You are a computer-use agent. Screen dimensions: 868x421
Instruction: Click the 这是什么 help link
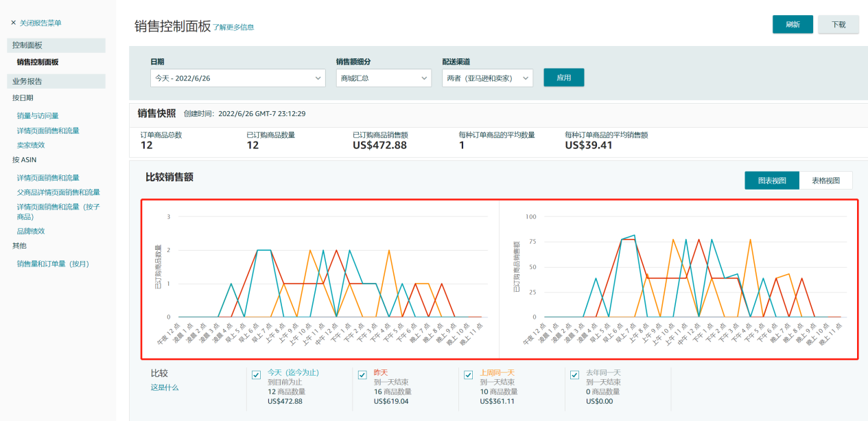click(x=165, y=387)
